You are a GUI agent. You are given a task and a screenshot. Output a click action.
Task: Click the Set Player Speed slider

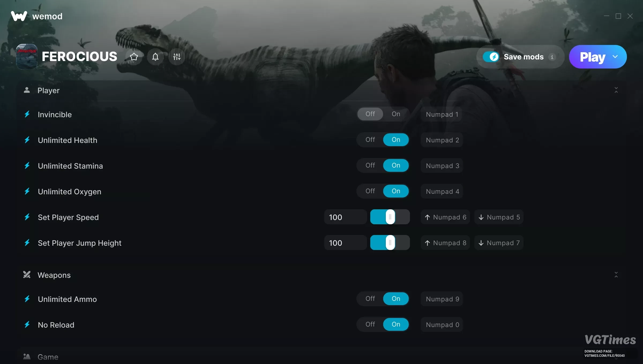click(x=390, y=217)
